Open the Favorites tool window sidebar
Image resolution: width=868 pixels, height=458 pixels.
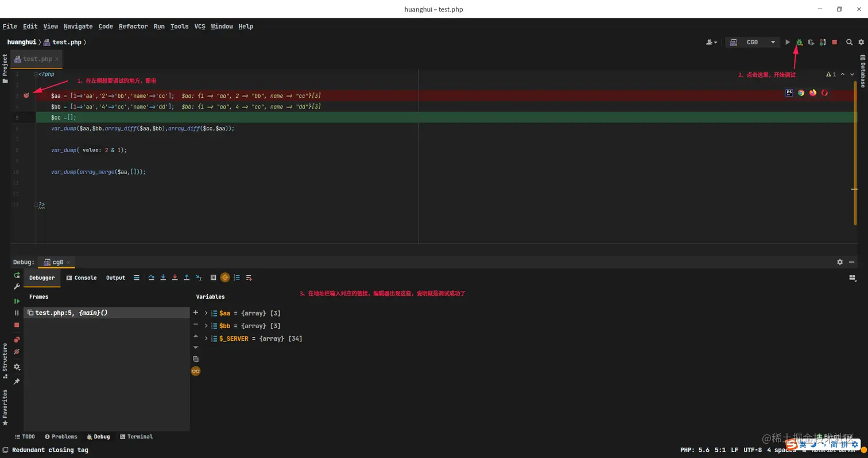pos(5,407)
